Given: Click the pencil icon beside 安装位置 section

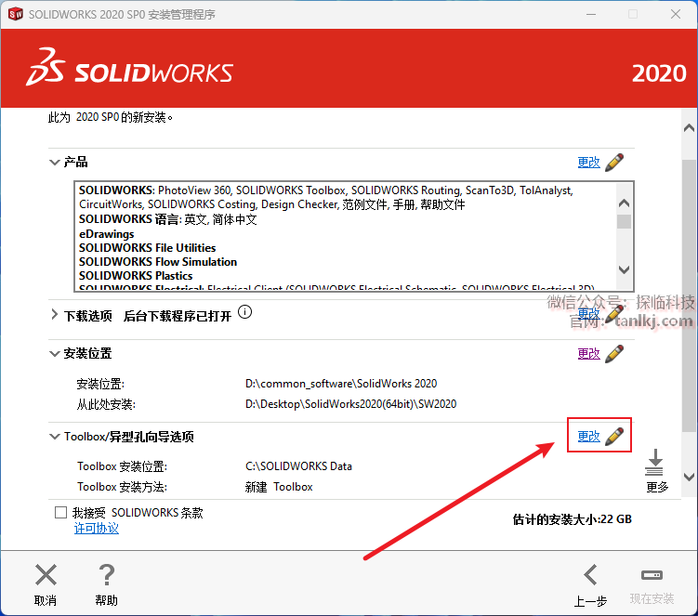Looking at the screenshot, I should [x=614, y=354].
